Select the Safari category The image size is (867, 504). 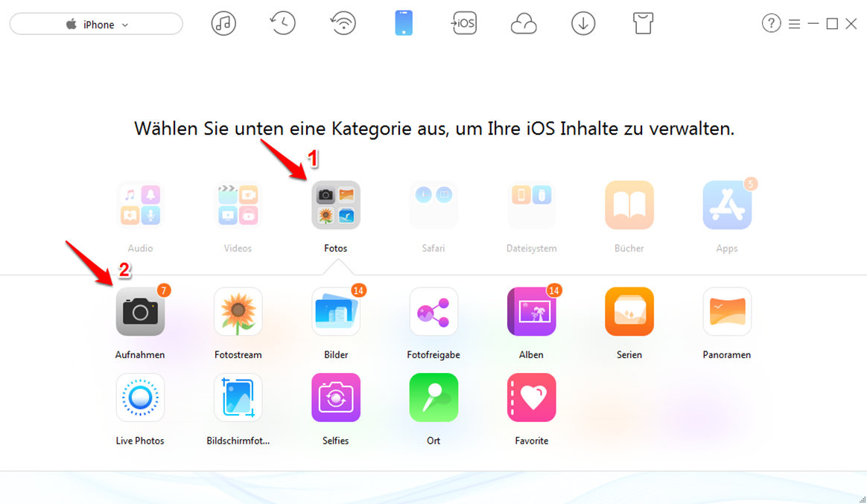tap(433, 205)
